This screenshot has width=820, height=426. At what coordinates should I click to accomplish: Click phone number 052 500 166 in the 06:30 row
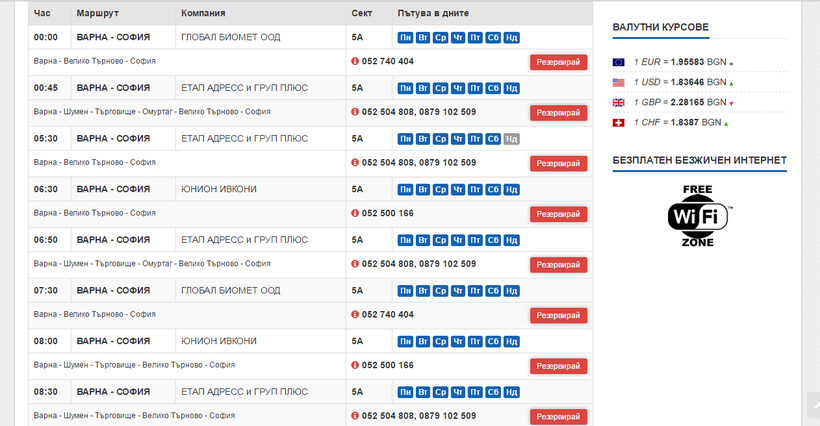click(387, 213)
